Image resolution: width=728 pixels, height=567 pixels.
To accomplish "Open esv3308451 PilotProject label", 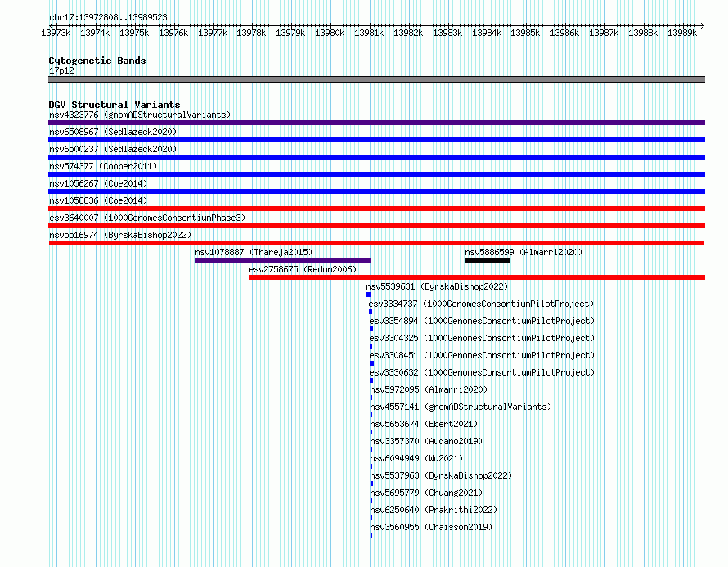I will pos(482,355).
